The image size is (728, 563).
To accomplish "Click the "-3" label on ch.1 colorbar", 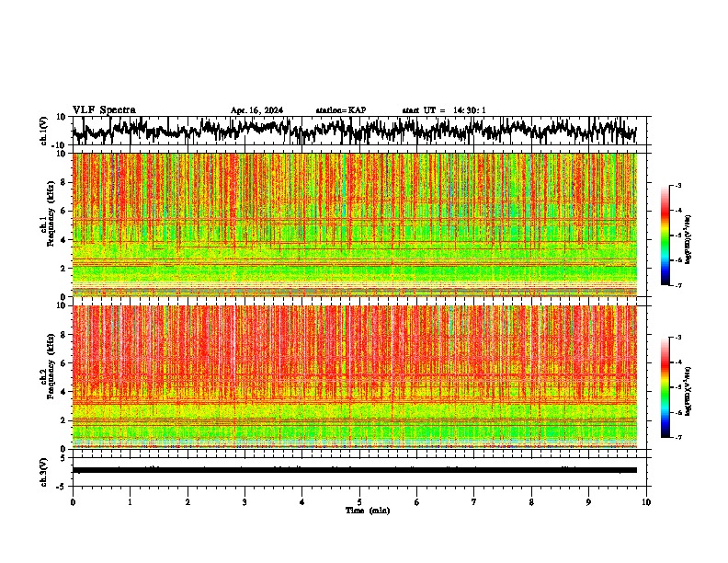I will point(677,185).
